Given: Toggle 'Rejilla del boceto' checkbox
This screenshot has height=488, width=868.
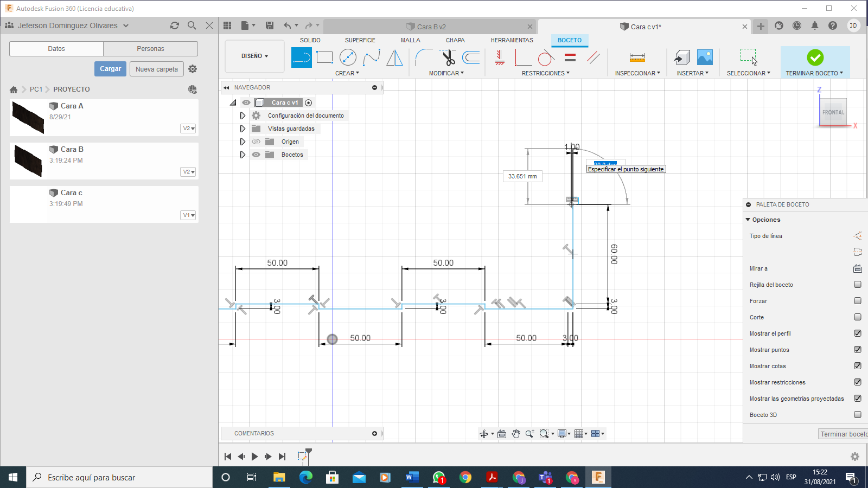Looking at the screenshot, I should click(858, 285).
